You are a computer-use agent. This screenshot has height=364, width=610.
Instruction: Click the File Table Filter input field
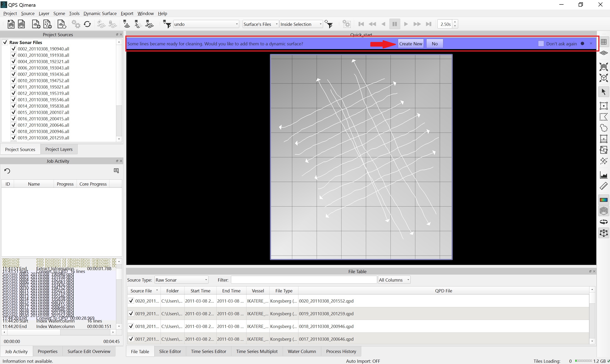point(304,280)
